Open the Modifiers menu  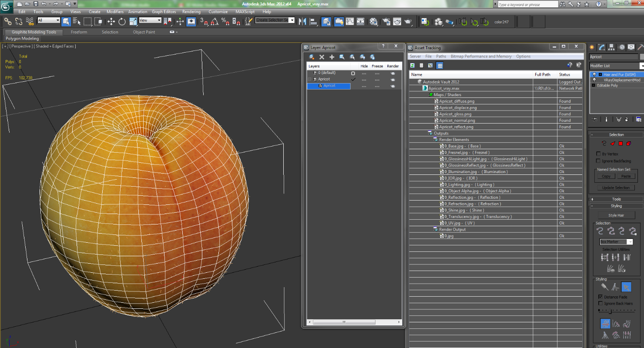pos(115,12)
